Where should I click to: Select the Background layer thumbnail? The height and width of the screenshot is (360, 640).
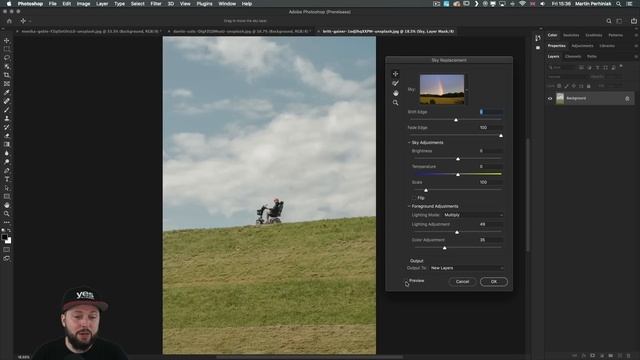tap(560, 98)
